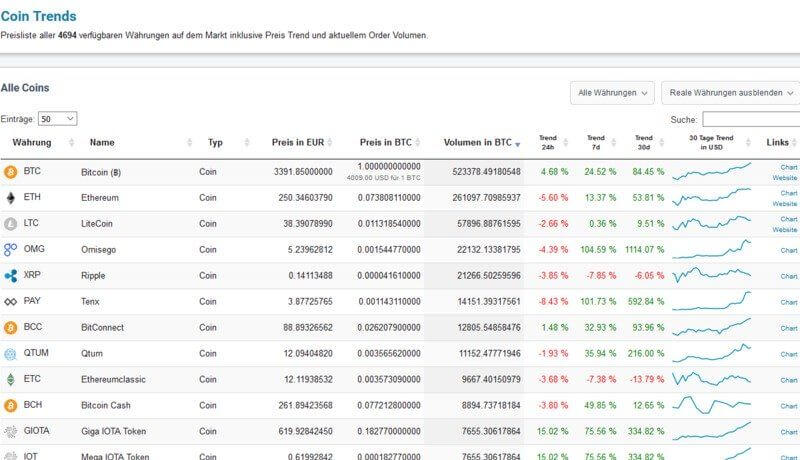
Task: Click Bitcoin 30-day trend sparkline
Action: coord(712,172)
